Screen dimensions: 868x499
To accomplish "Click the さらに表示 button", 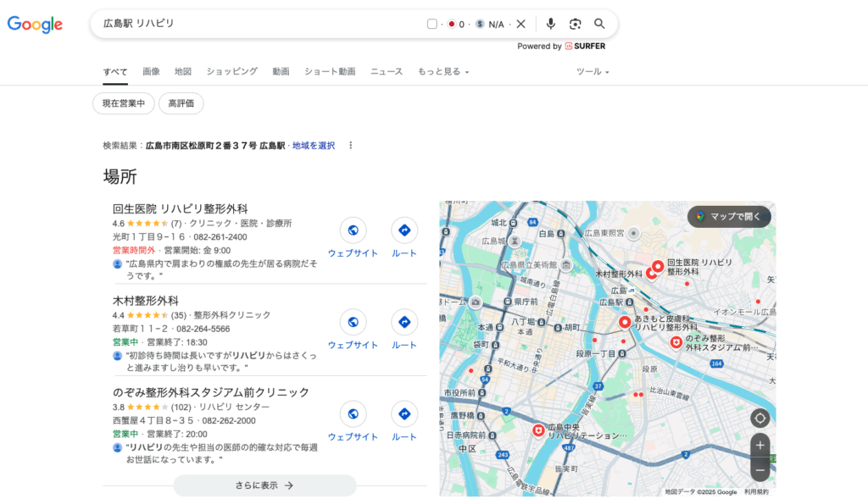I will (264, 485).
